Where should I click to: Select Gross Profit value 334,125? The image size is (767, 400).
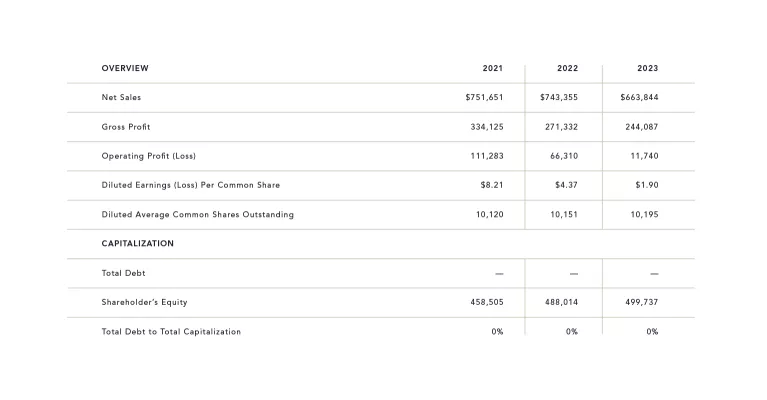point(487,127)
